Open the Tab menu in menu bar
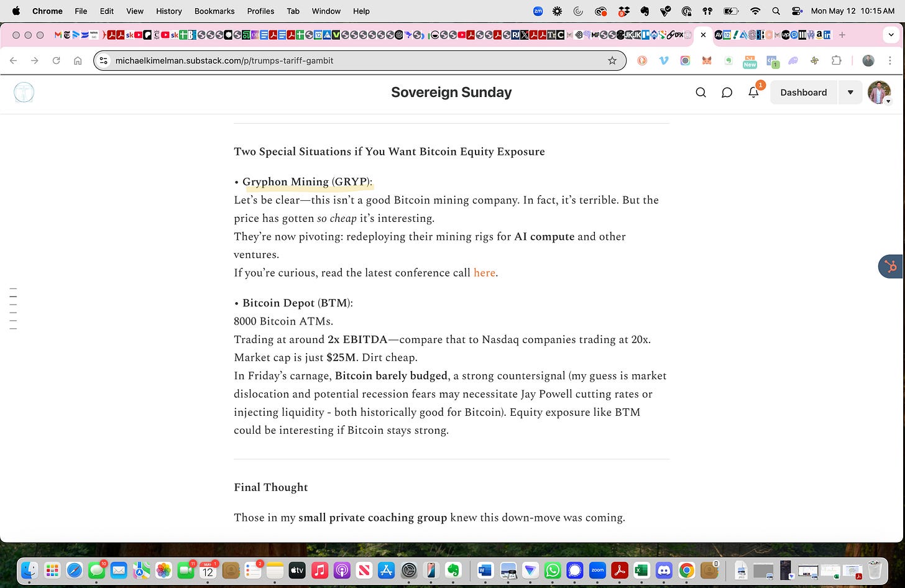The width and height of the screenshot is (905, 588). pos(293,11)
